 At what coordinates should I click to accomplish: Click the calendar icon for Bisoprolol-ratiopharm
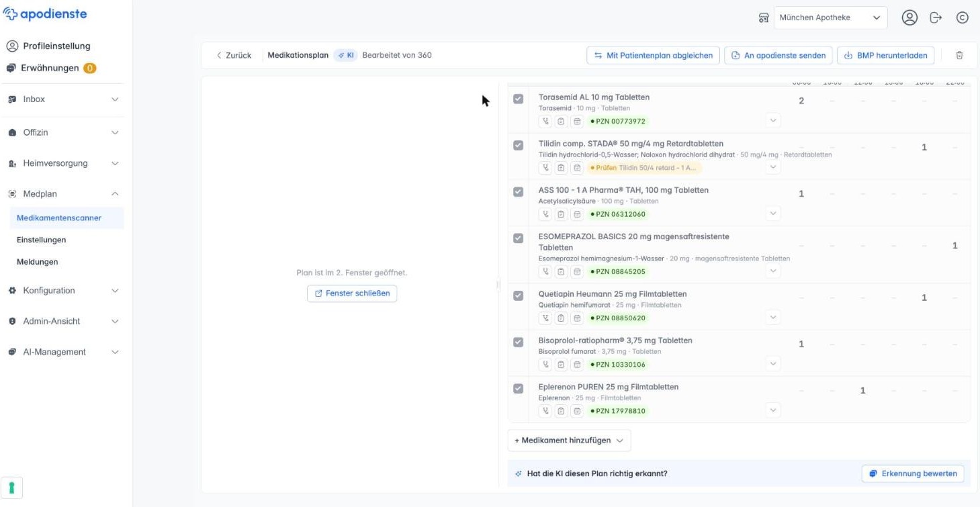tap(577, 365)
